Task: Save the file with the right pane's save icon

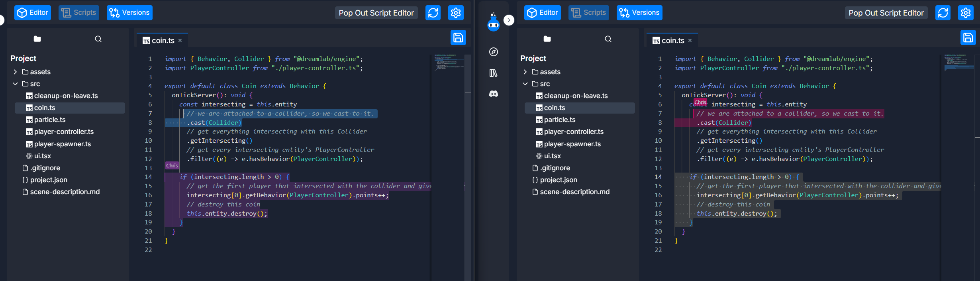Action: [968, 38]
